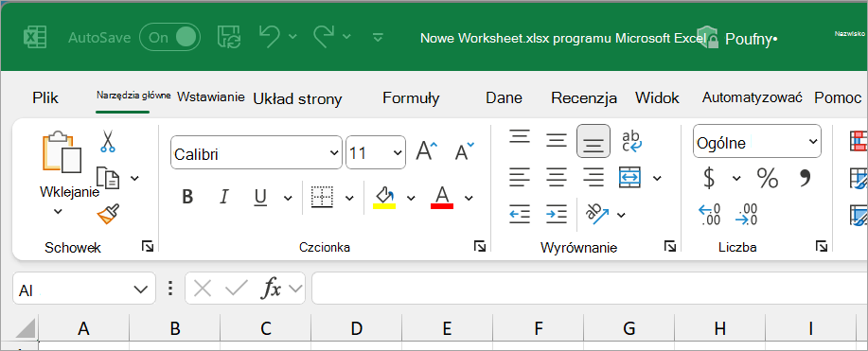
Task: Open the fill color palette dropdown
Action: pos(411,198)
